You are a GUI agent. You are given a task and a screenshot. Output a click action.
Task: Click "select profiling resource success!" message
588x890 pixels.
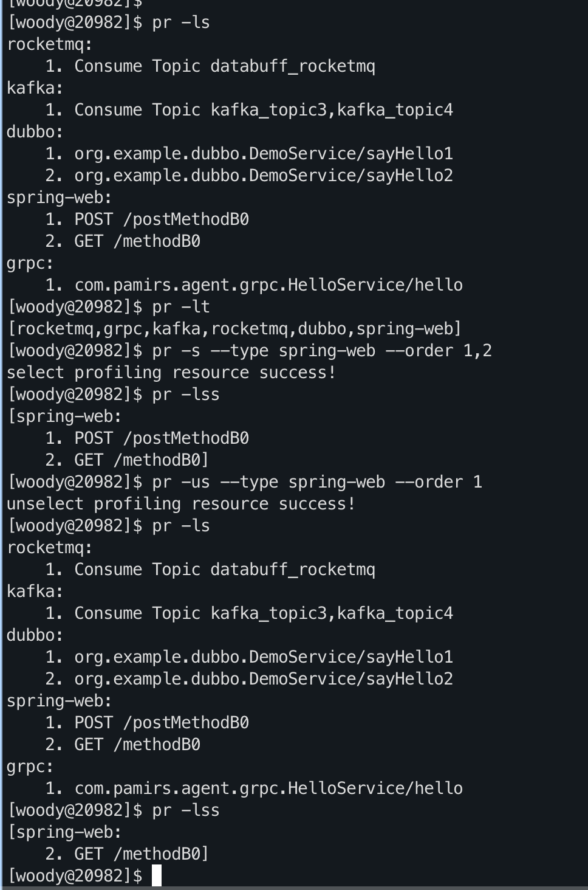pyautogui.click(x=171, y=373)
